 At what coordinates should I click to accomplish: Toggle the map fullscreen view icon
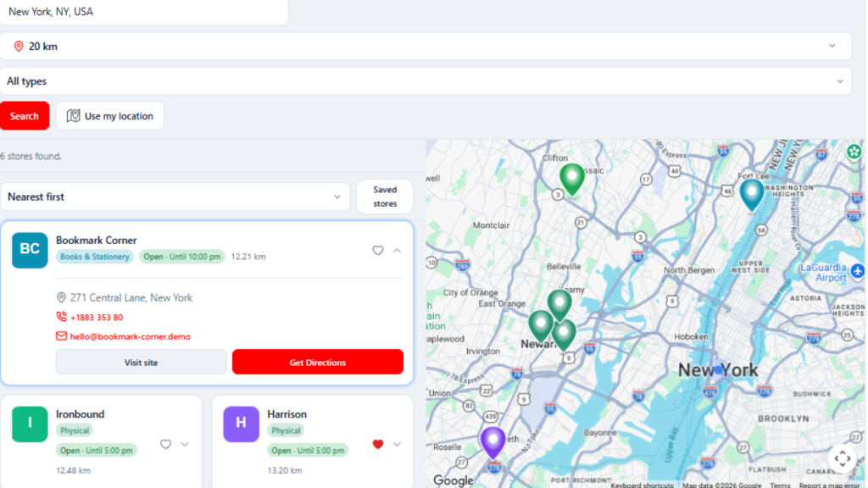843,458
